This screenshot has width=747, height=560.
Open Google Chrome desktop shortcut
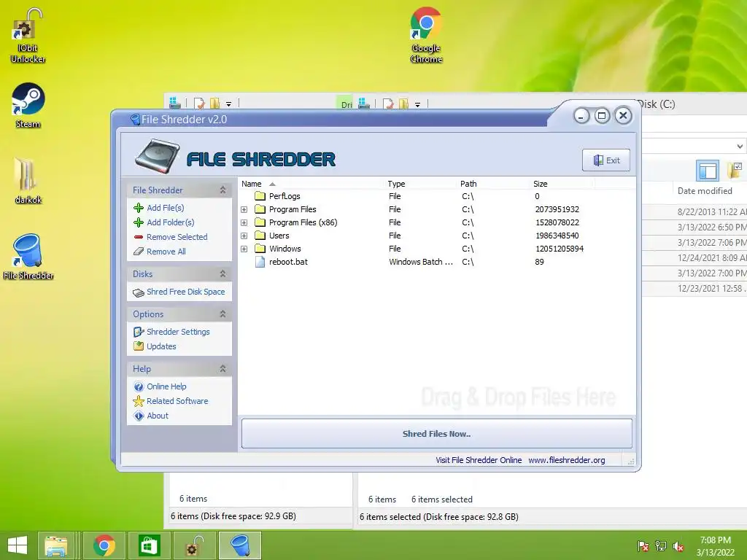tap(426, 35)
